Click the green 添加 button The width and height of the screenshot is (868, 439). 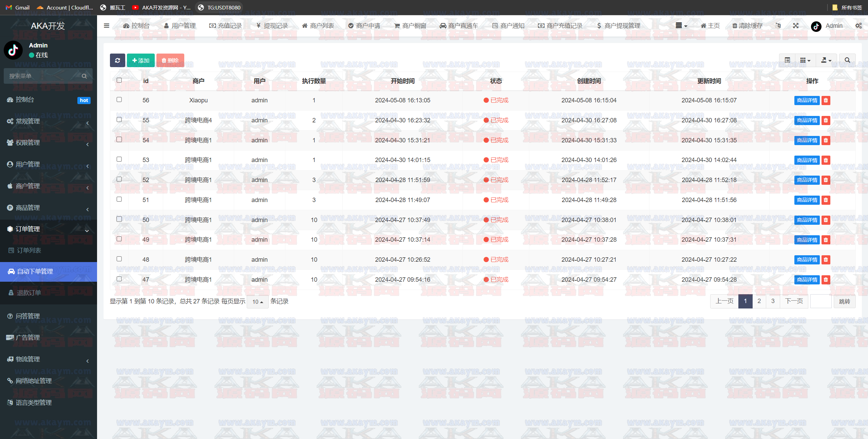click(140, 60)
